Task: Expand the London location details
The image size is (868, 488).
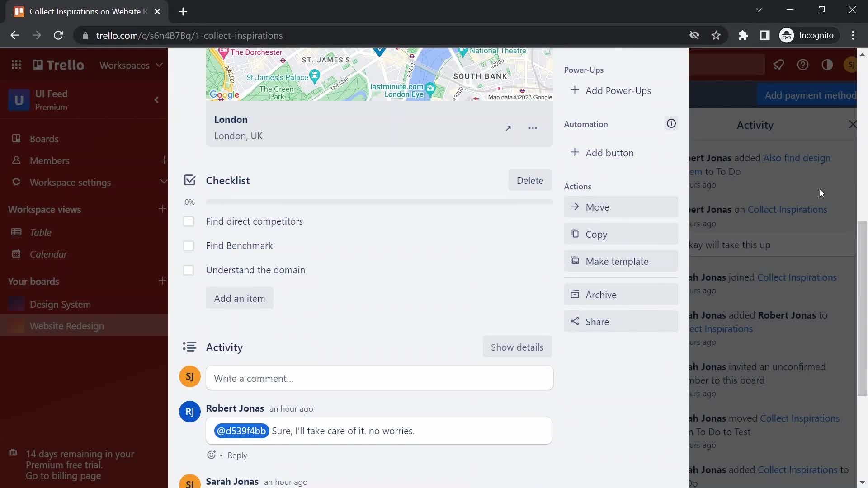Action: pos(508,127)
